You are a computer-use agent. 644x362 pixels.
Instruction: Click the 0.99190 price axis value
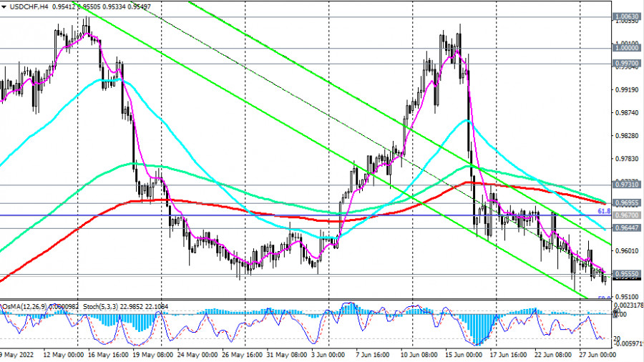625,90
